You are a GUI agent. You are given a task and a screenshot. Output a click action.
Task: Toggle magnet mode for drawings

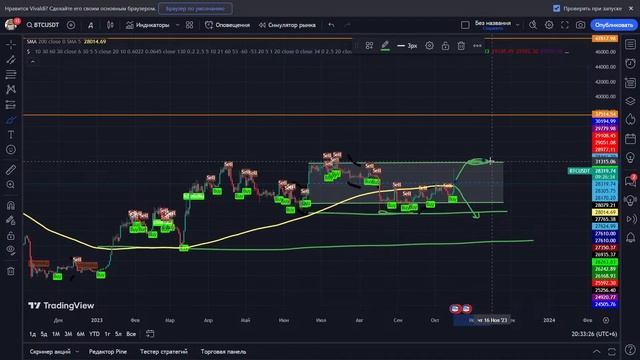click(x=11, y=205)
